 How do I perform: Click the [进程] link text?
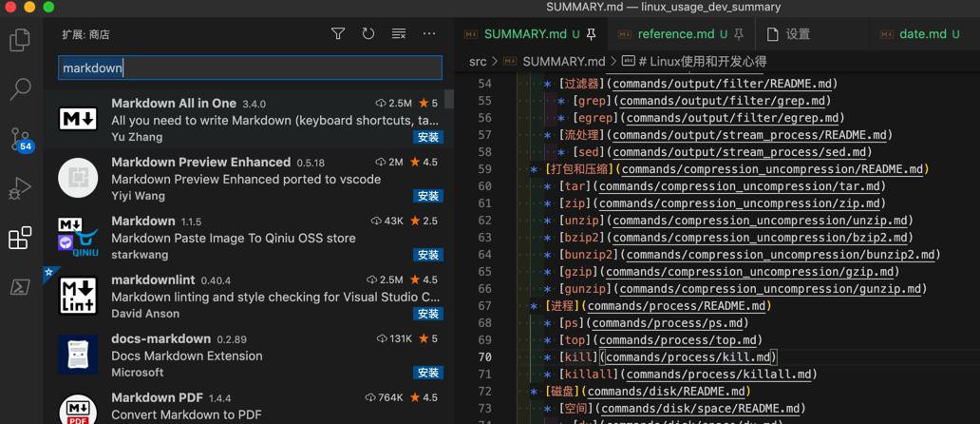pyautogui.click(x=562, y=306)
